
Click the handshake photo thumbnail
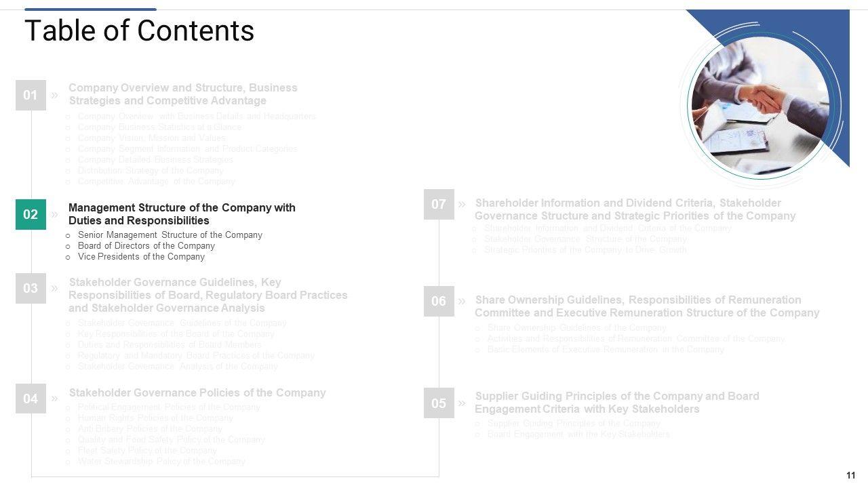(x=759, y=106)
